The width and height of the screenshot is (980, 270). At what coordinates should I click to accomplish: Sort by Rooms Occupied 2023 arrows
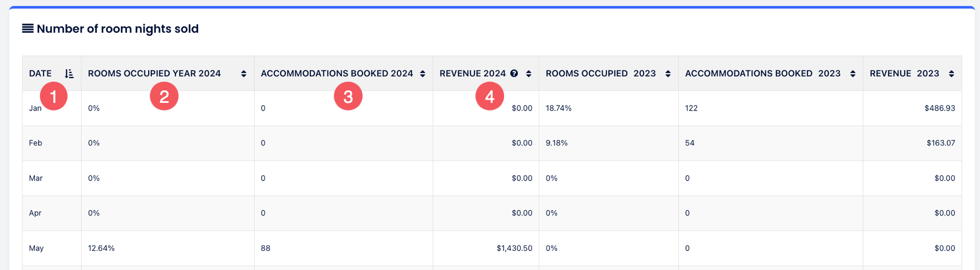[x=668, y=73]
